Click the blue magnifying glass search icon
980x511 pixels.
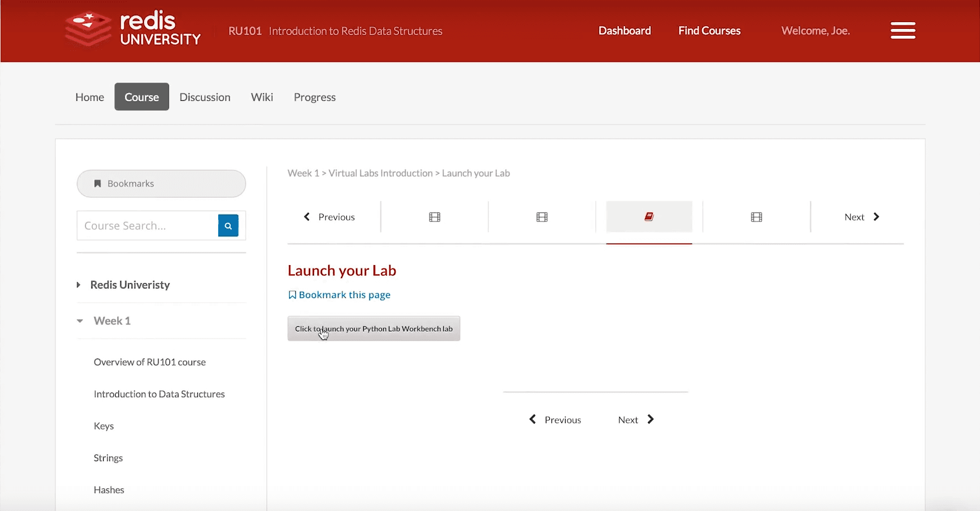tap(228, 225)
